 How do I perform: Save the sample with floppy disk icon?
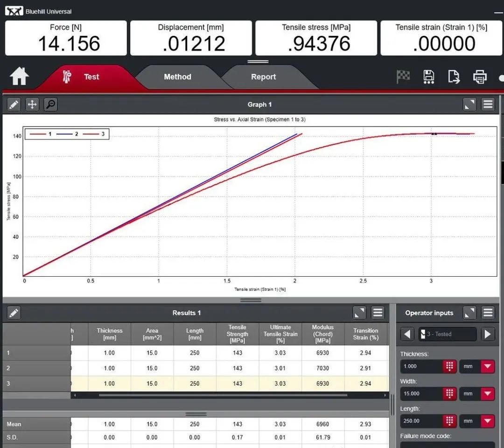coord(428,77)
